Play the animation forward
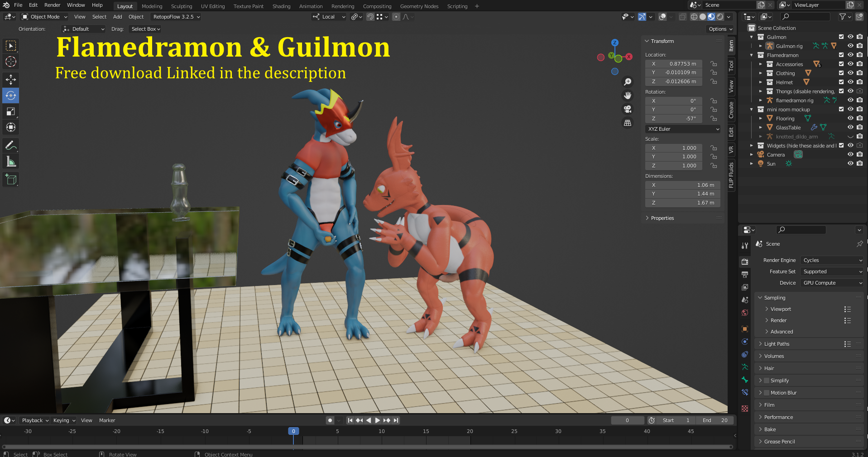This screenshot has height=457, width=868. pyautogui.click(x=378, y=420)
